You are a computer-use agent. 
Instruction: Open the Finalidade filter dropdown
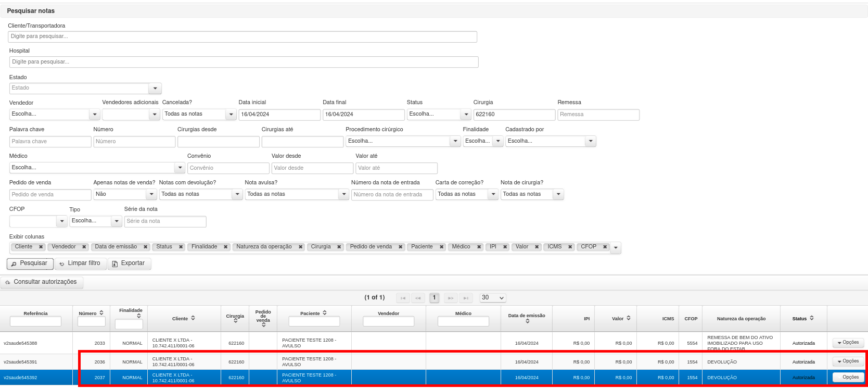tap(498, 141)
